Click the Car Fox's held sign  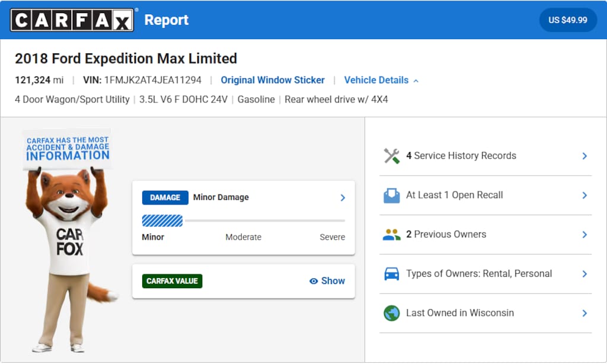(68, 149)
